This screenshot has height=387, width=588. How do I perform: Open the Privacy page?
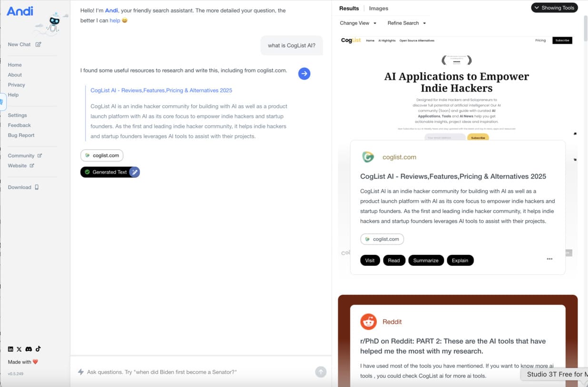tap(16, 85)
